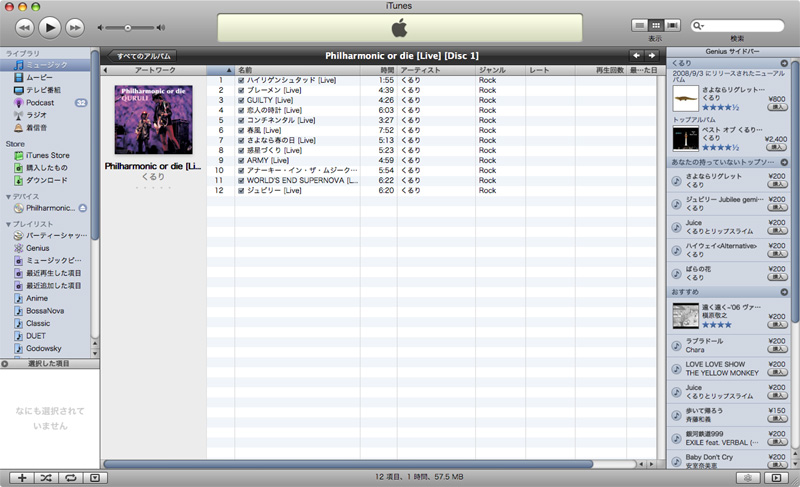Sort by アーティスト column header
The image size is (800, 487).
(436, 70)
